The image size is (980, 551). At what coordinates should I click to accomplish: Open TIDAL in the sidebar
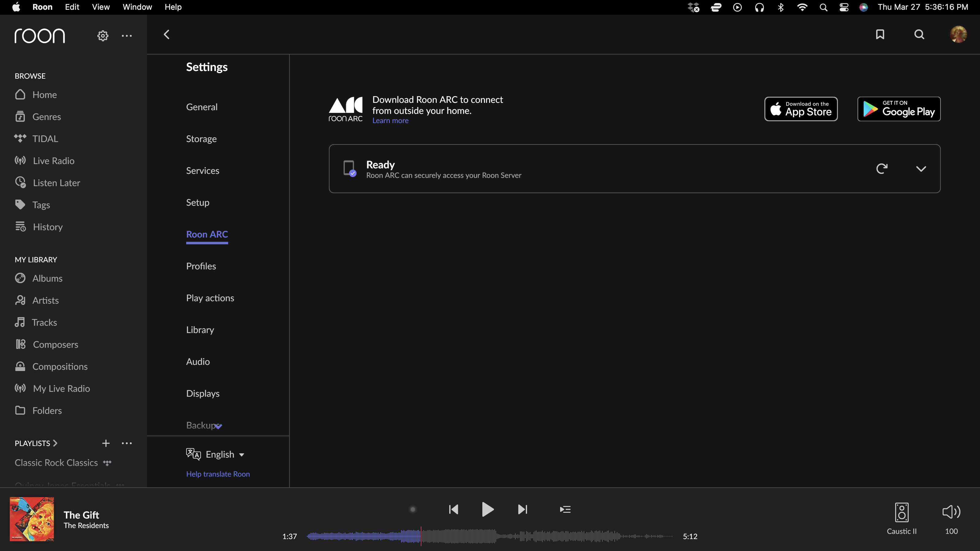(36, 139)
